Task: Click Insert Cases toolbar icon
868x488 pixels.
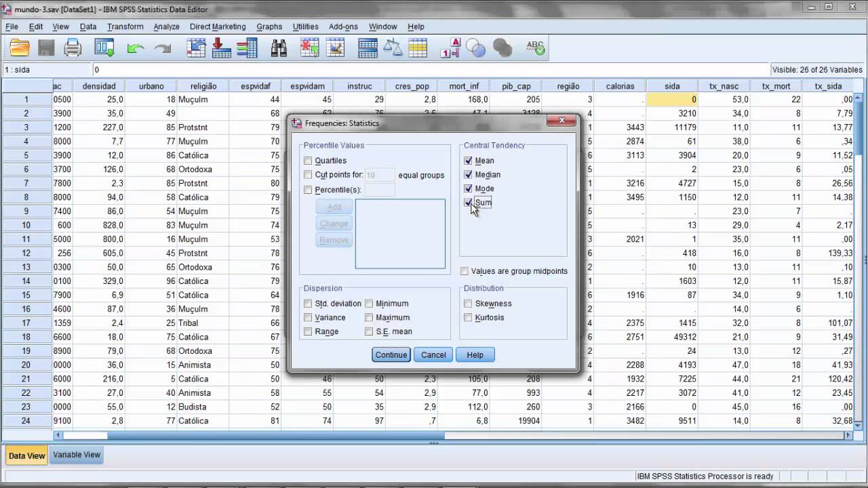Action: pyautogui.click(x=310, y=48)
